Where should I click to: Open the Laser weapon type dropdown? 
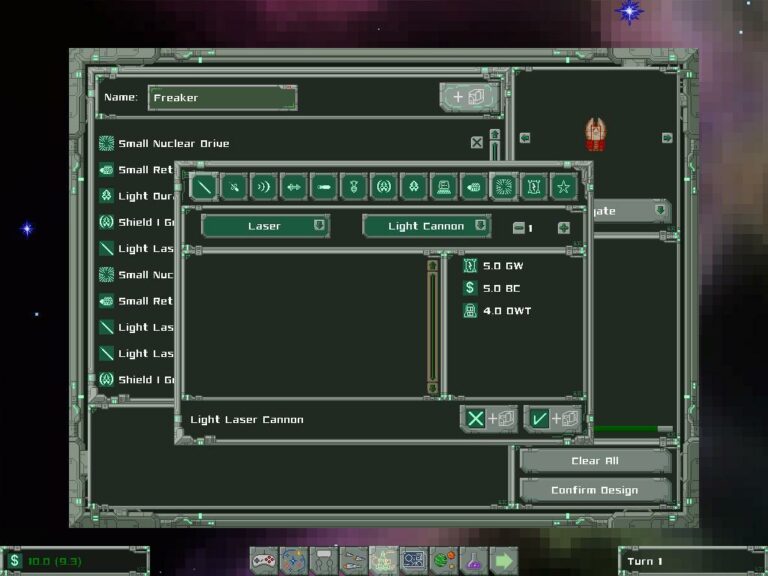(x=265, y=226)
